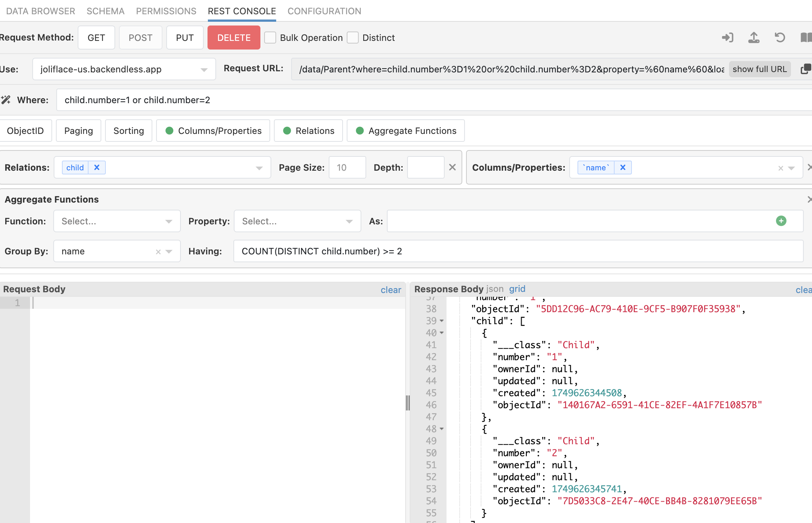Click objectId string starting with 7D5033C8
Image resolution: width=812 pixels, height=523 pixels.
[660, 501]
